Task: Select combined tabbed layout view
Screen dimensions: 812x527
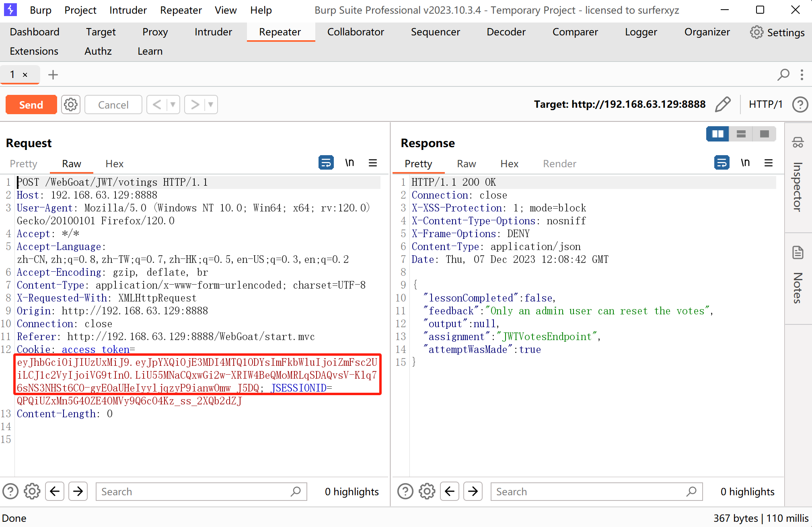Action: (x=765, y=134)
